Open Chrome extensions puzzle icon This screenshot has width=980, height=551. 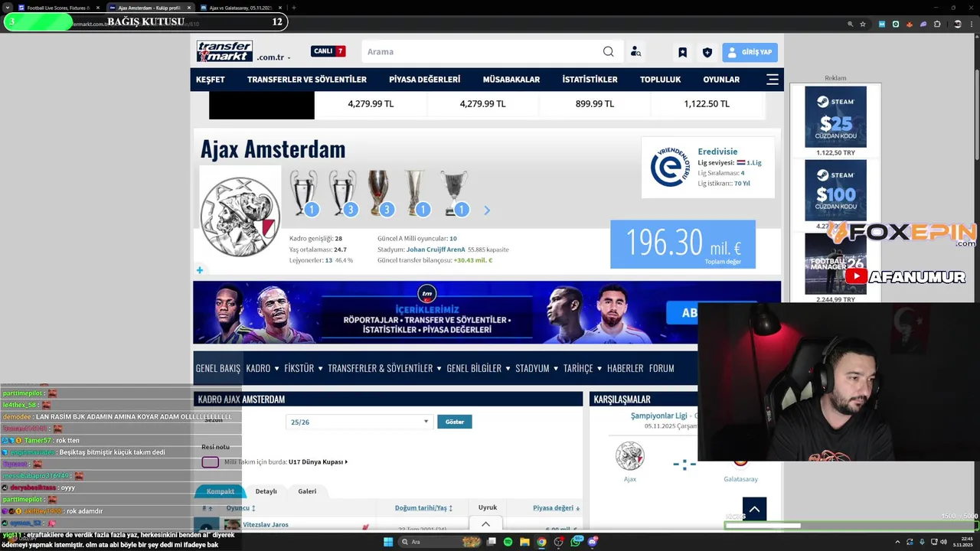click(x=937, y=24)
